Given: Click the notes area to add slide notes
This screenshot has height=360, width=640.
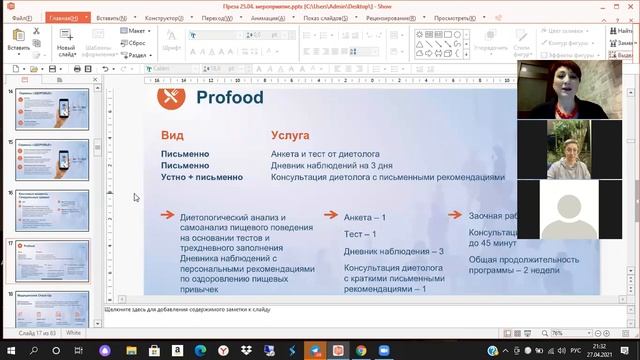Looking at the screenshot, I should tap(365, 316).
